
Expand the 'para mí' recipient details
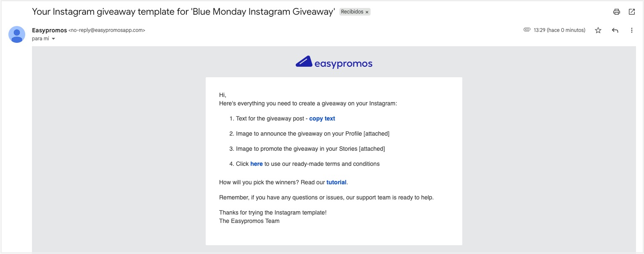point(40,38)
